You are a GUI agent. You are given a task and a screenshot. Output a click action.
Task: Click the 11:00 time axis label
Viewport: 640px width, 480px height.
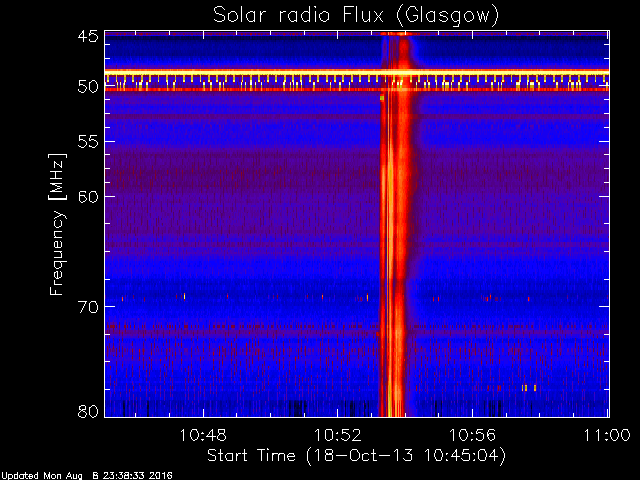click(x=607, y=435)
